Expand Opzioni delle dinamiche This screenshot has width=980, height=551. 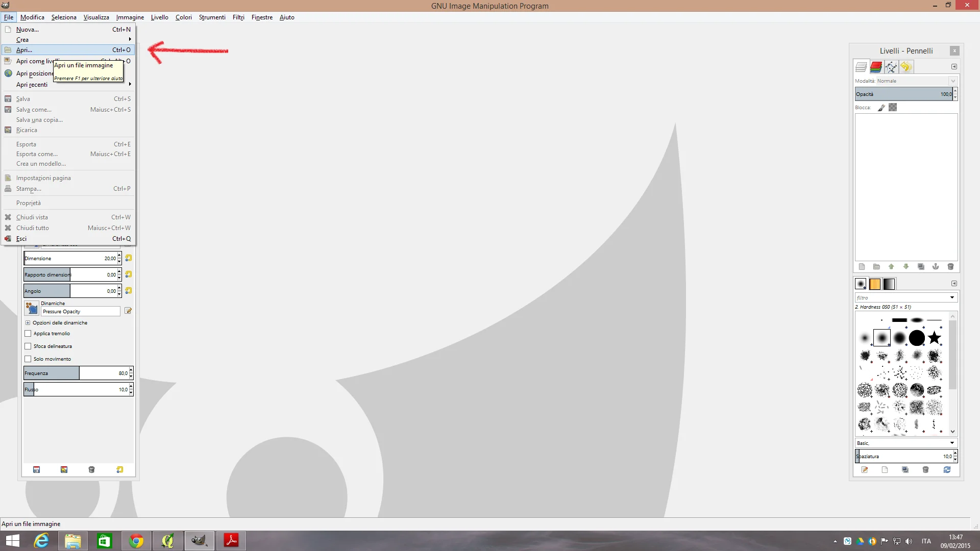28,323
